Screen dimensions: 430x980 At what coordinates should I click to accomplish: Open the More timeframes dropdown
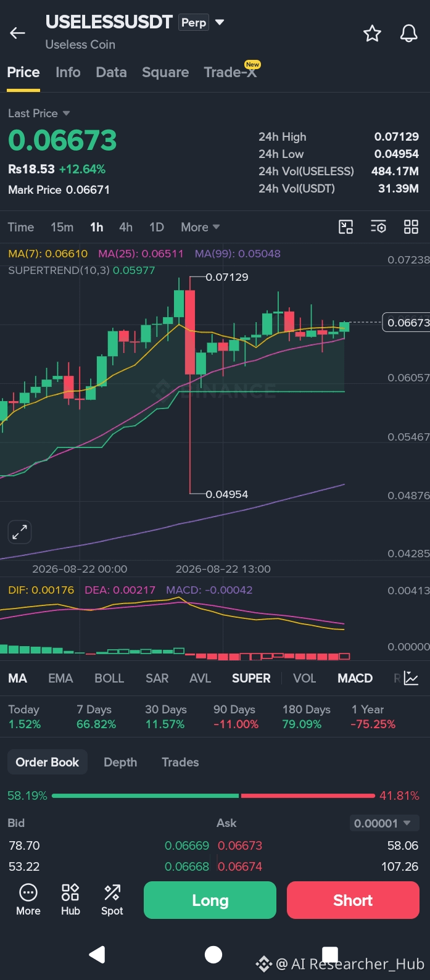pos(200,227)
